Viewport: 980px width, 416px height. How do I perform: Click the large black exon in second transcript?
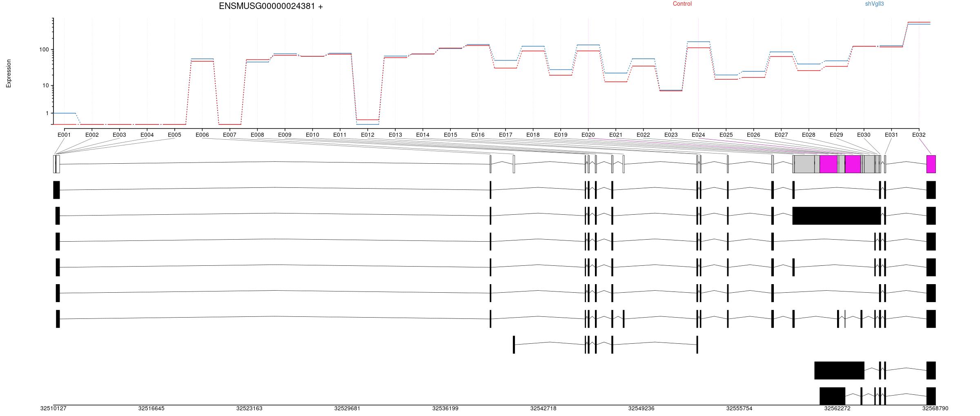[x=837, y=216]
